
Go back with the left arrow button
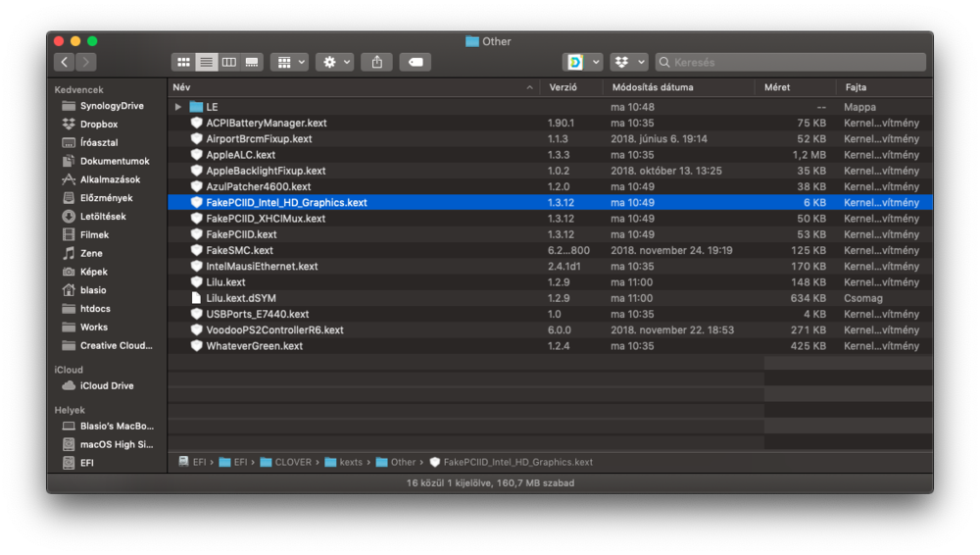point(65,62)
